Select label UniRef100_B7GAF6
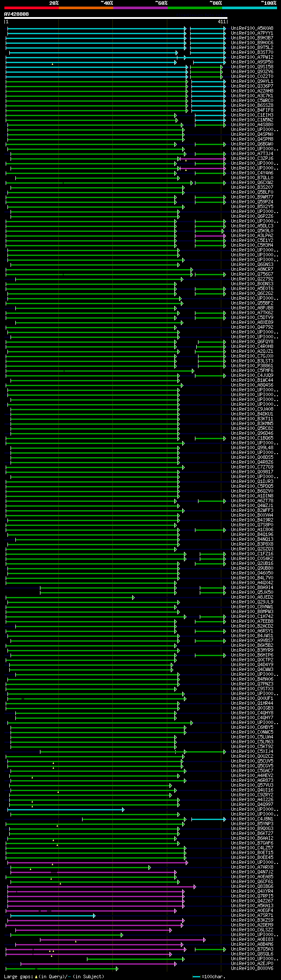The width and height of the screenshot is (281, 980). pos(252,843)
